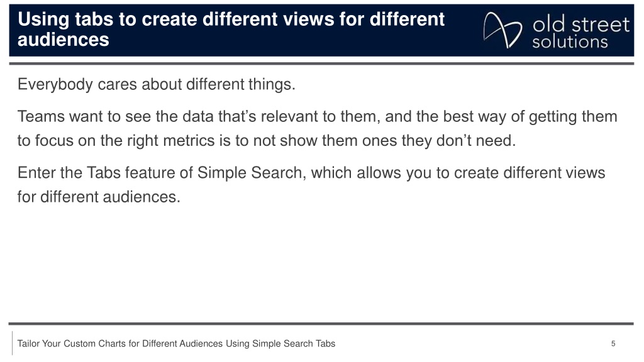
Task: Click the sentence 'Everybody cares about different things.'
Action: (156, 85)
